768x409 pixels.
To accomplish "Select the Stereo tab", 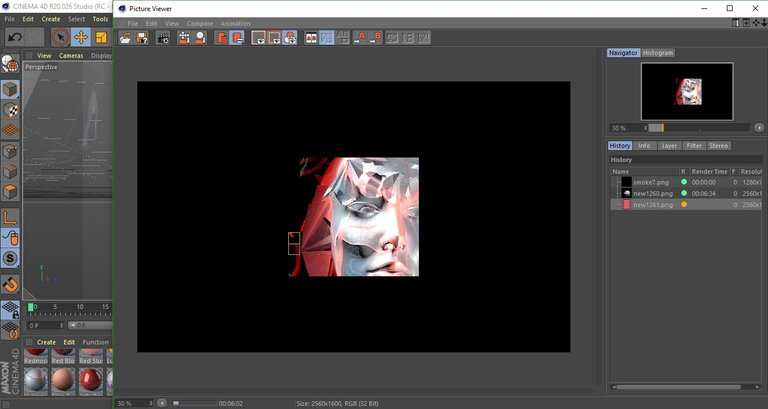I will pos(719,145).
